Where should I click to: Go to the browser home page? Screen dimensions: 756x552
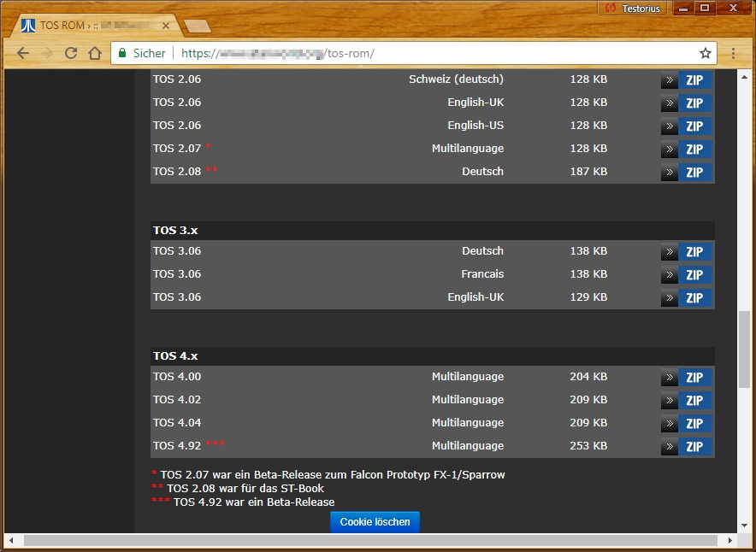tap(94, 53)
